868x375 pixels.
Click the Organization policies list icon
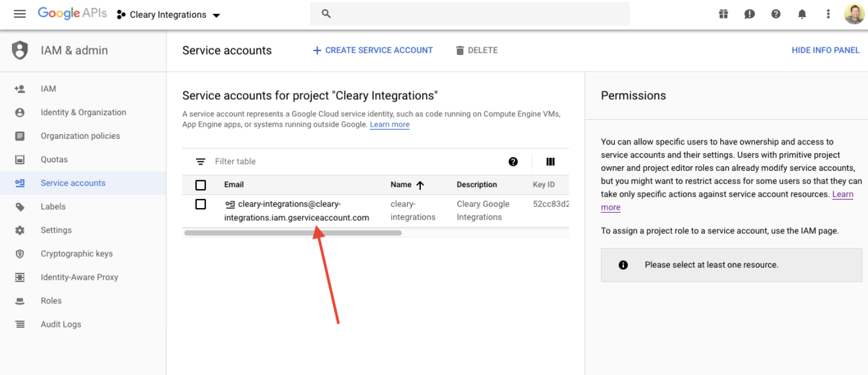point(20,136)
